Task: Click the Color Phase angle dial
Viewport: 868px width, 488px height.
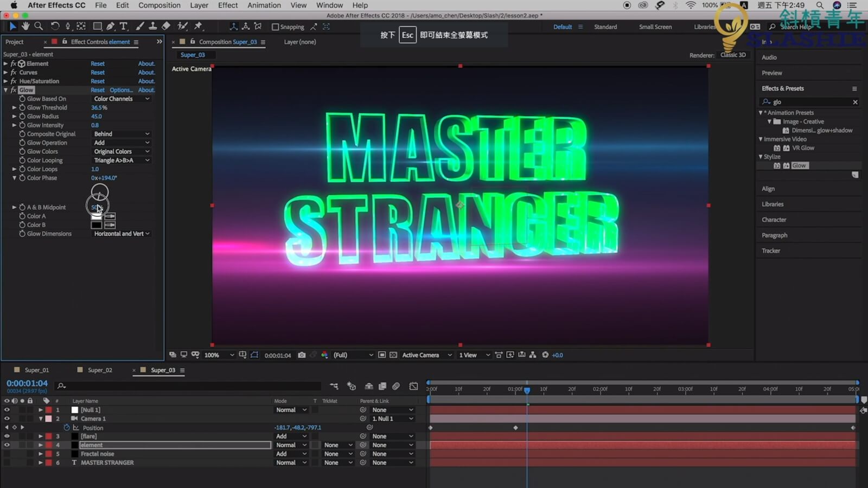Action: [x=99, y=192]
